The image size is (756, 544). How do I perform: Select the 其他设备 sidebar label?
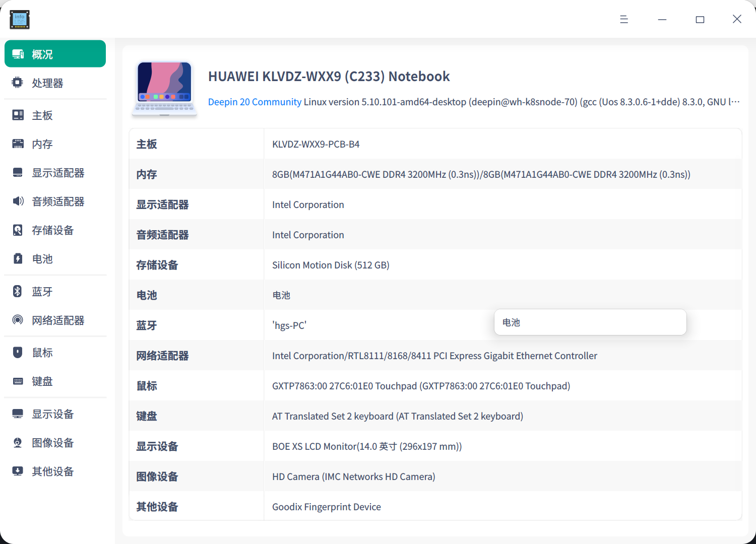(x=53, y=471)
